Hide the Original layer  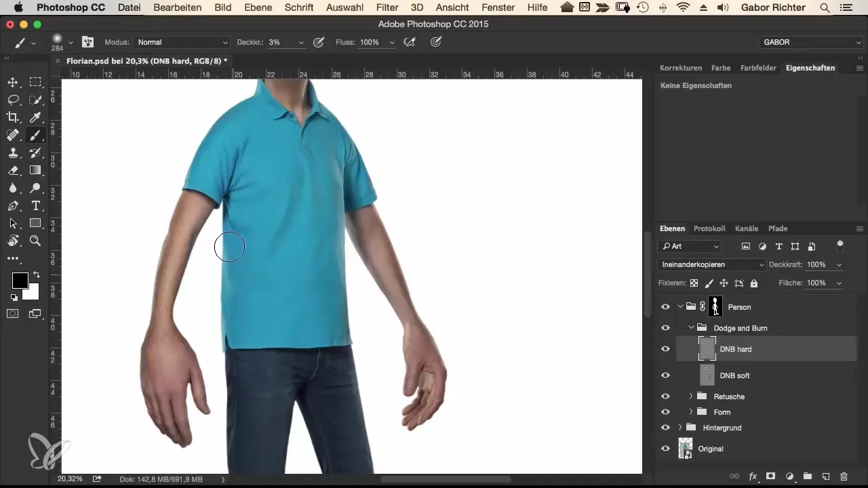[x=665, y=448]
